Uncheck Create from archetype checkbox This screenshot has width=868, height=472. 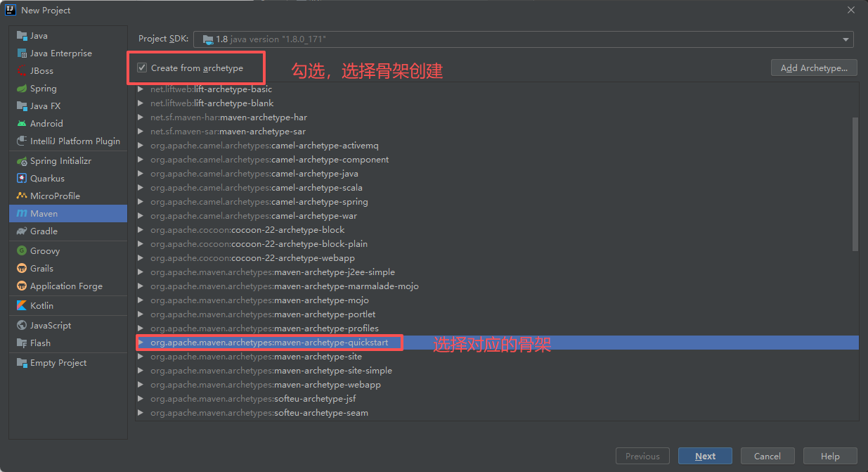142,68
